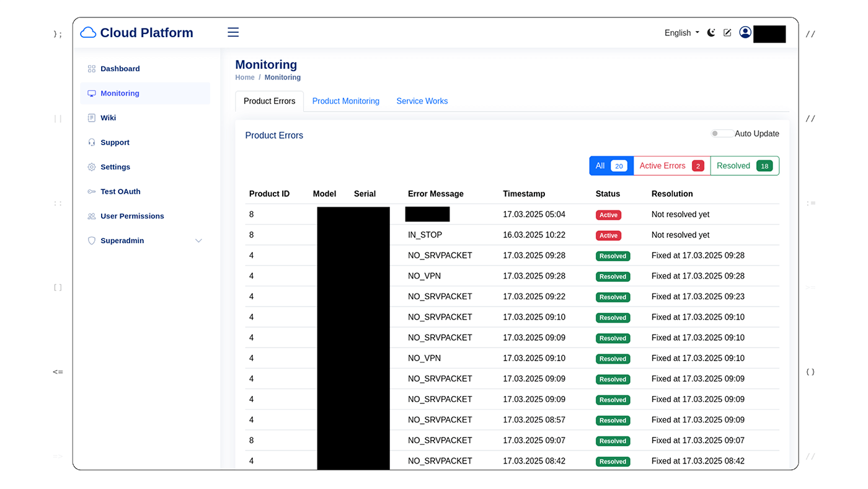Screen dimensions: 868x489
Task: Expand the Superadmin chevron
Action: pos(198,241)
